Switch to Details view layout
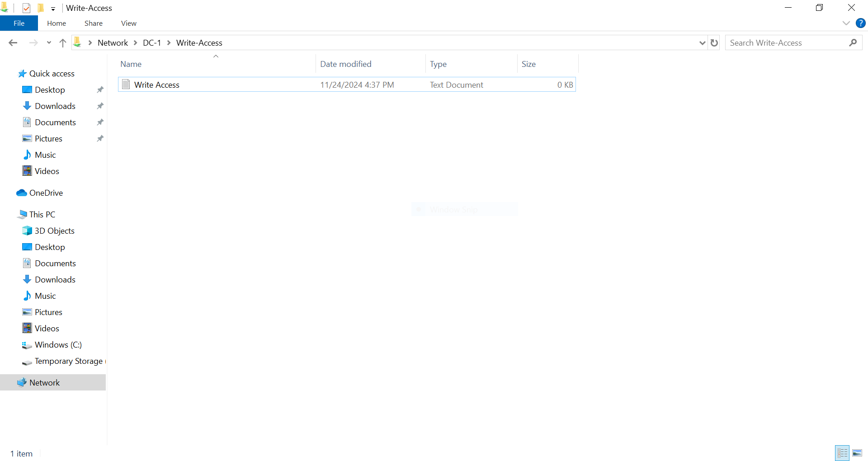The width and height of the screenshot is (868, 461). [x=842, y=453]
